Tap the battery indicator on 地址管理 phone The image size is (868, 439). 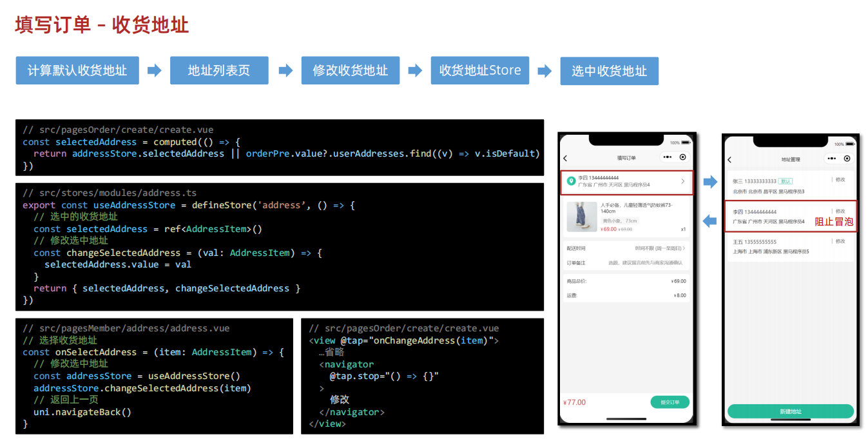tap(850, 144)
